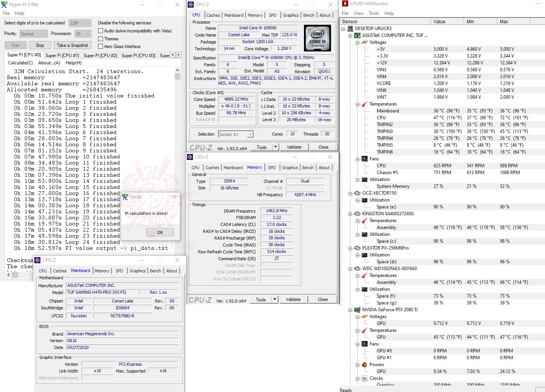Click the Take a Snapshot button
Image resolution: width=545 pixels, height=392 pixels.
[72, 45]
